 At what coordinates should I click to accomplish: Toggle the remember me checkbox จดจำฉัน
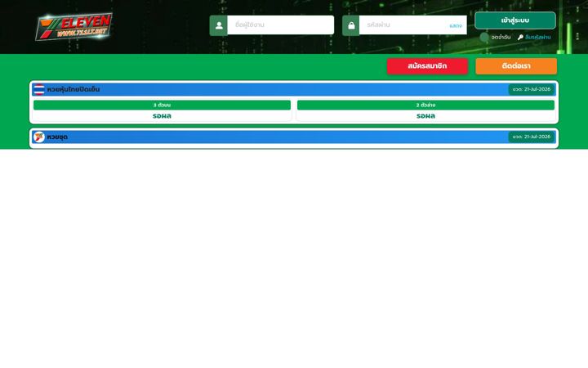tap(484, 37)
